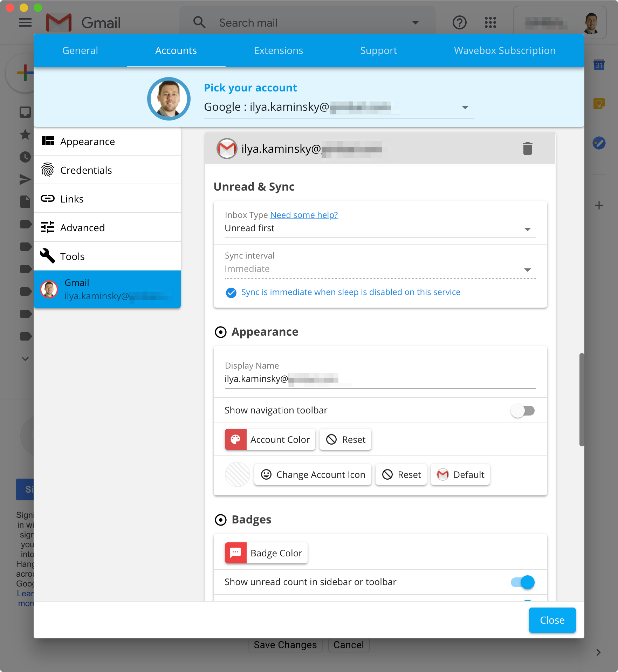This screenshot has height=672, width=618.
Task: Enable the Show navigation toolbar toggle
Action: point(523,410)
